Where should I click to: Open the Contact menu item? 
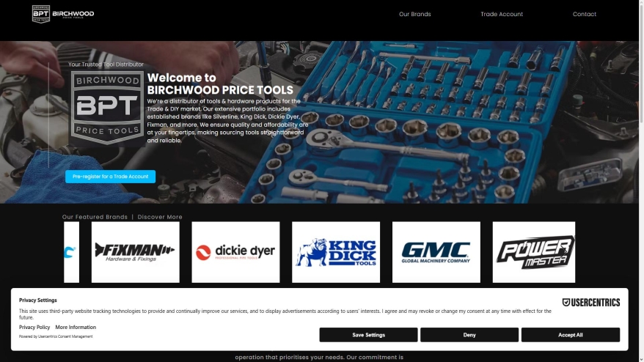pyautogui.click(x=585, y=14)
